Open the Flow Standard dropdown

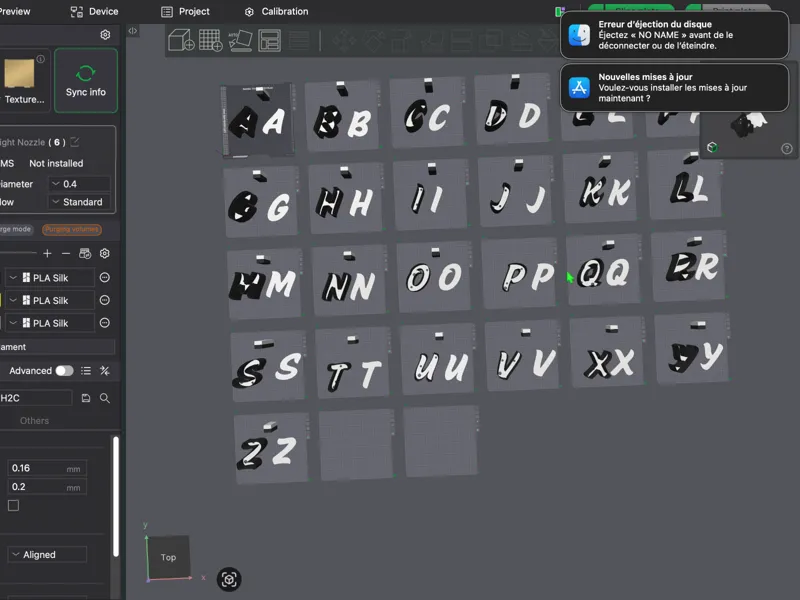[x=79, y=202]
